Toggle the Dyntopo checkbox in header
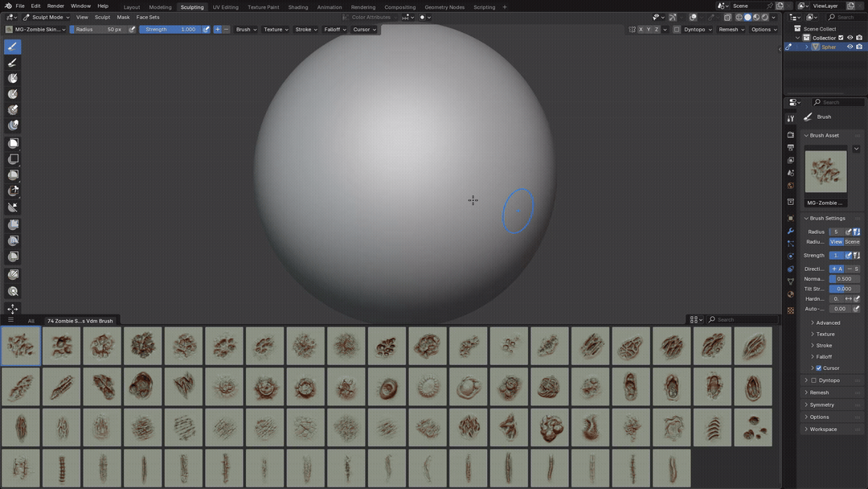The width and height of the screenshot is (868, 489). coord(677,29)
